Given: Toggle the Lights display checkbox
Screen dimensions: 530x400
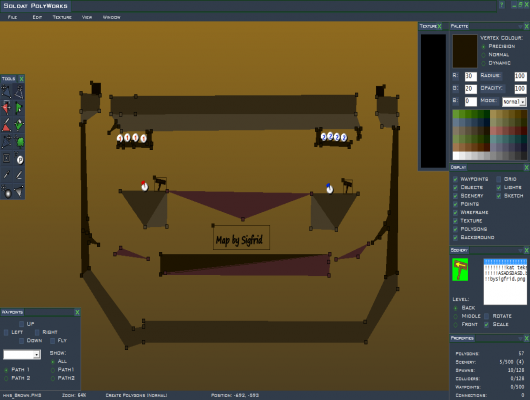Looking at the screenshot, I should (499, 187).
